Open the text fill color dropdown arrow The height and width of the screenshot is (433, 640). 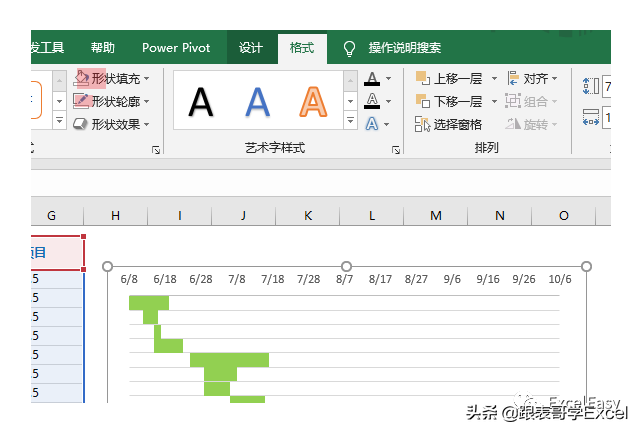coord(389,78)
